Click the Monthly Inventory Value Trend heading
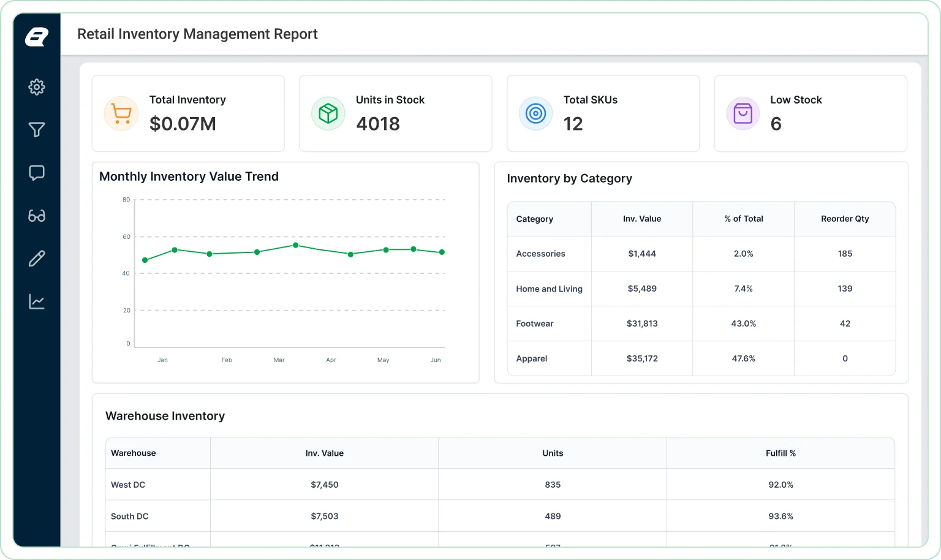 coord(189,176)
